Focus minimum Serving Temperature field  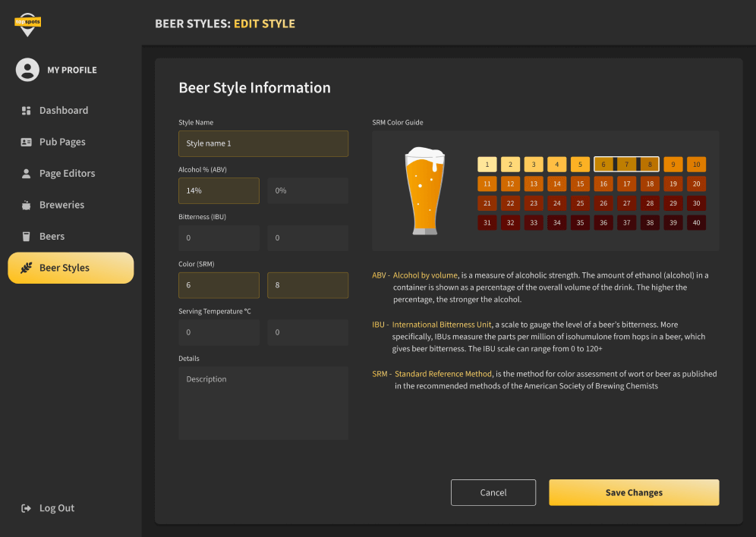pos(219,332)
